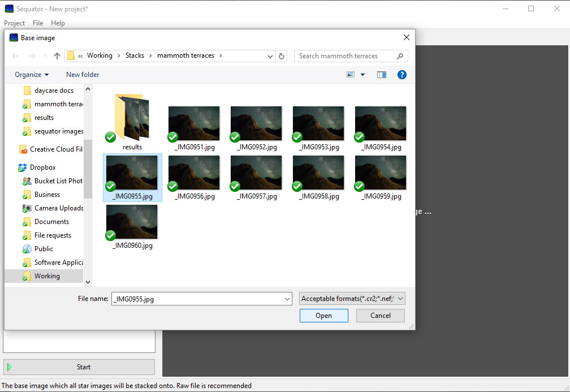Click the search magnifier icon
The height and width of the screenshot is (392, 570).
click(x=400, y=56)
